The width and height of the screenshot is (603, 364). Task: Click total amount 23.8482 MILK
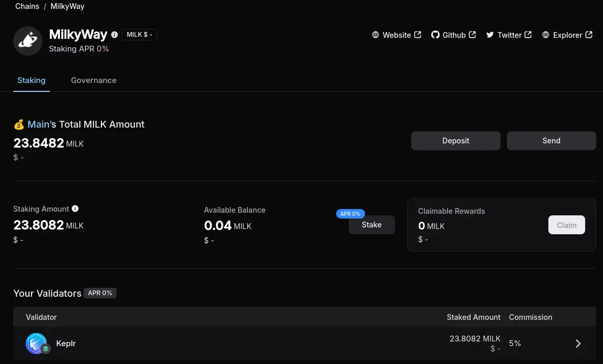[x=48, y=143]
